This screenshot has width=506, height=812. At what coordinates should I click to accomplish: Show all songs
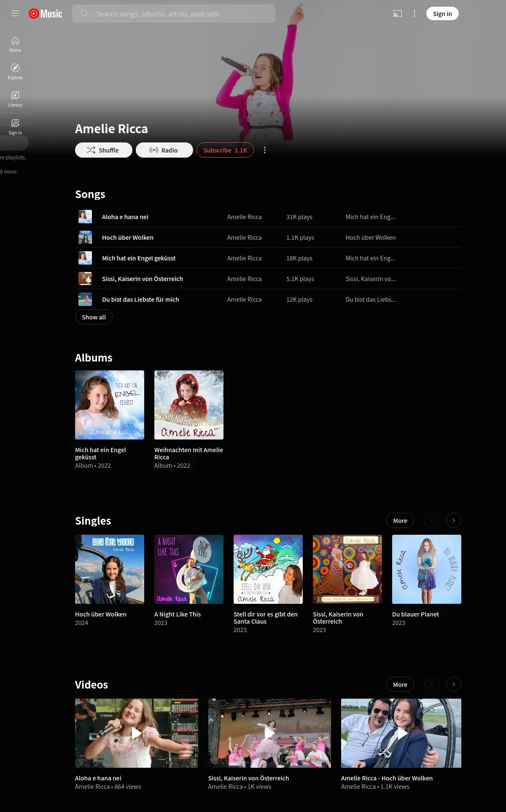(x=94, y=317)
